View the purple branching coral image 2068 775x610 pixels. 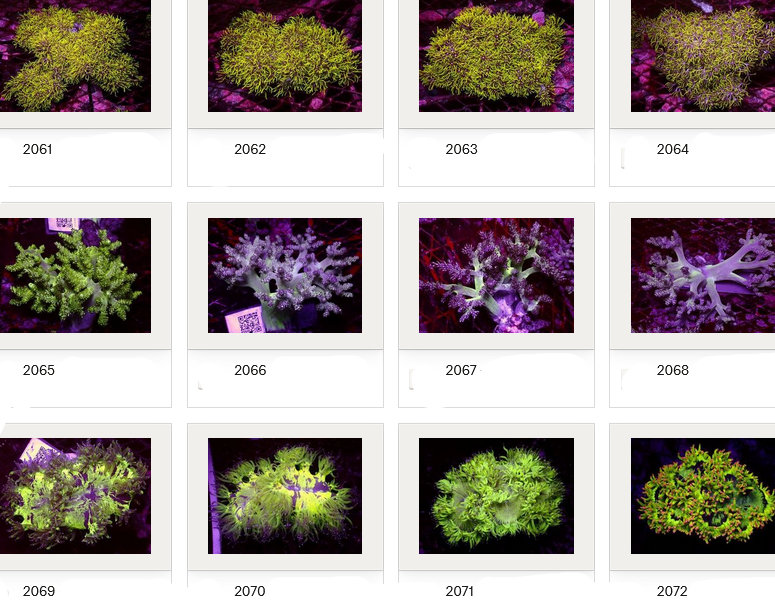(x=703, y=275)
